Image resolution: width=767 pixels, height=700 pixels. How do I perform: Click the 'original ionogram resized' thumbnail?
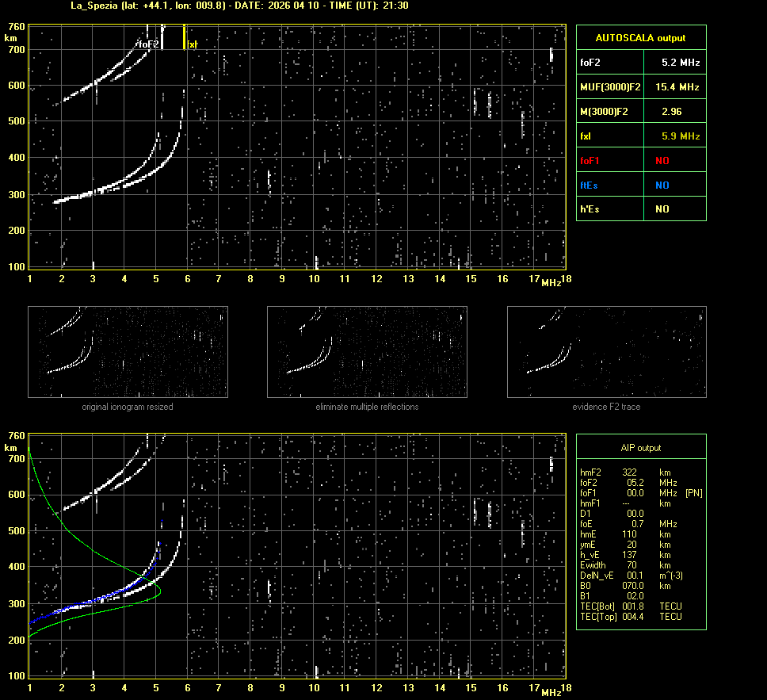[x=127, y=352]
